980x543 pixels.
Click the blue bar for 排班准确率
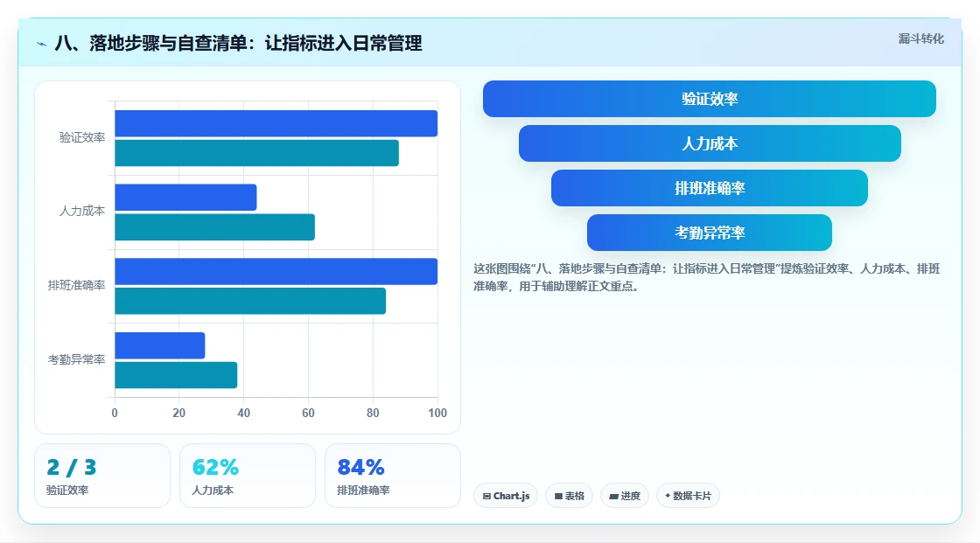pos(276,271)
